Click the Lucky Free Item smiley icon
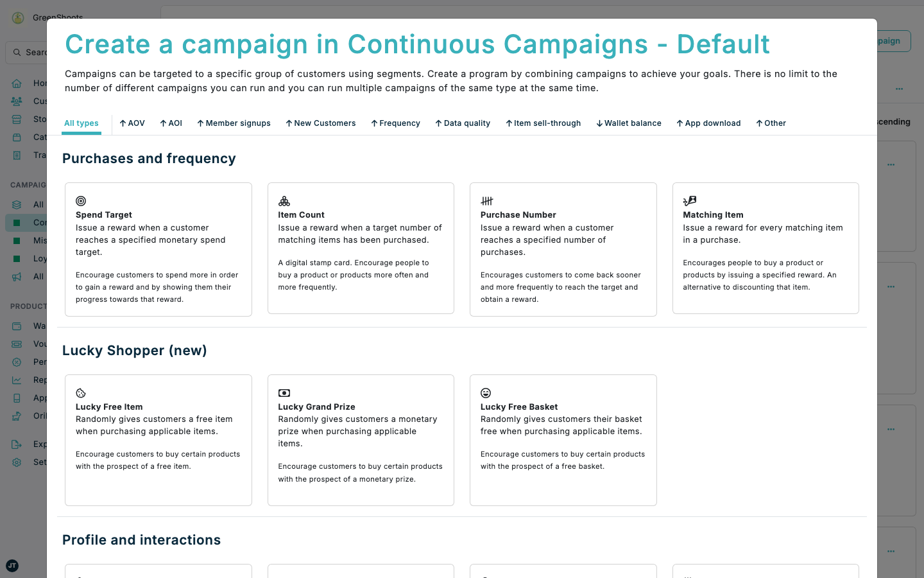The height and width of the screenshot is (578, 924). (x=81, y=392)
